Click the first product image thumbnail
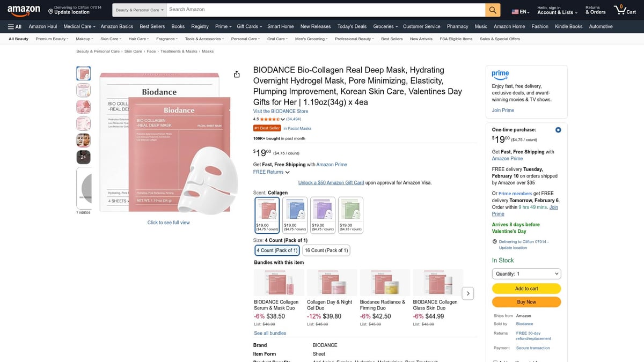This screenshot has height=362, width=644. tap(83, 73)
